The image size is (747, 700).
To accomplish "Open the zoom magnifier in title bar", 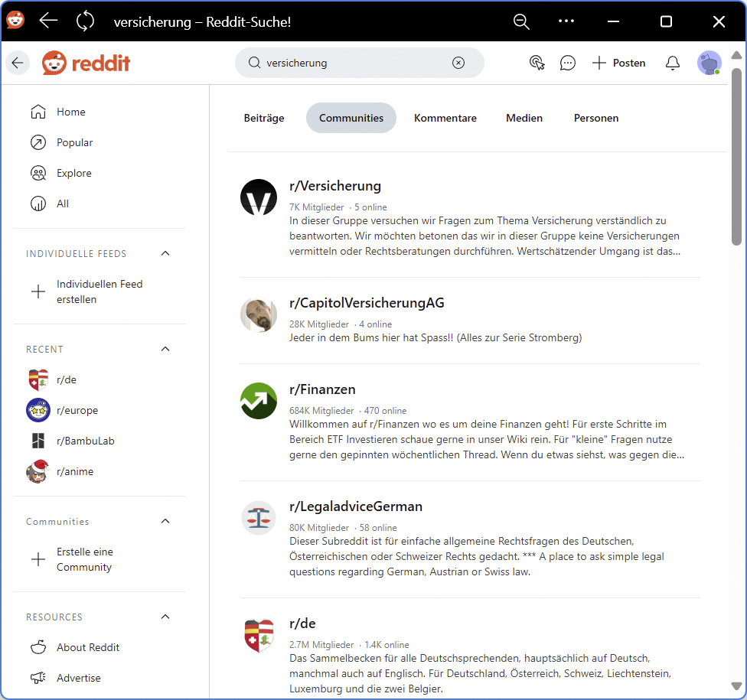I will tap(521, 21).
